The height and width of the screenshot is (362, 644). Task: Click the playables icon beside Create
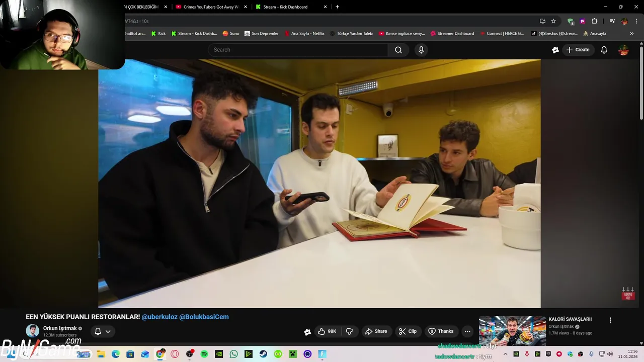555,50
